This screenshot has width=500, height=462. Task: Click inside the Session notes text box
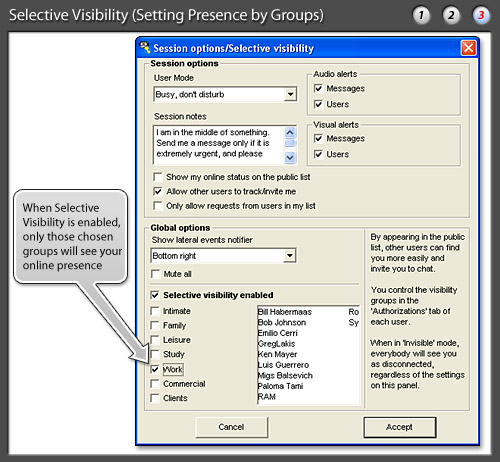coord(219,145)
